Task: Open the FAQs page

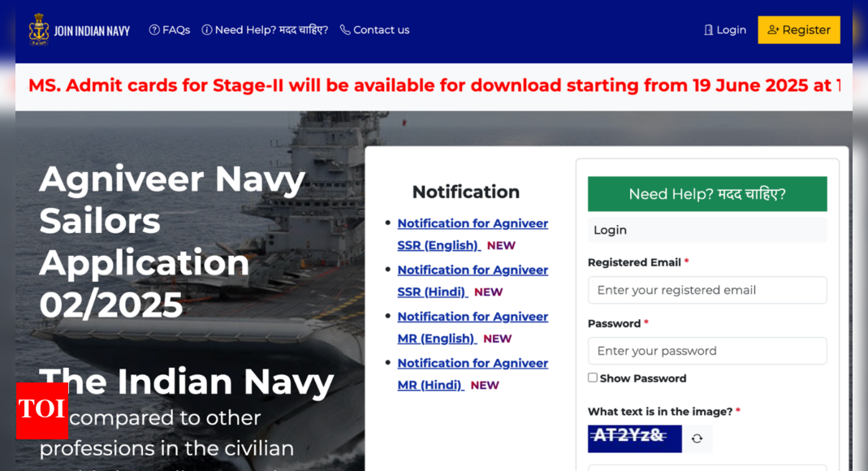Action: [x=170, y=30]
